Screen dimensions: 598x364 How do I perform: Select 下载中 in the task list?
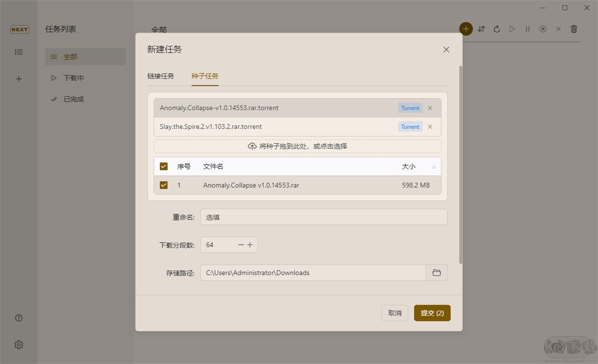pos(86,78)
